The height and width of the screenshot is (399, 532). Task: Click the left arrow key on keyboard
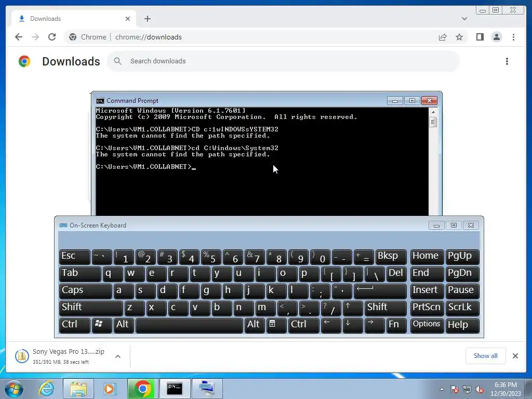tap(331, 325)
